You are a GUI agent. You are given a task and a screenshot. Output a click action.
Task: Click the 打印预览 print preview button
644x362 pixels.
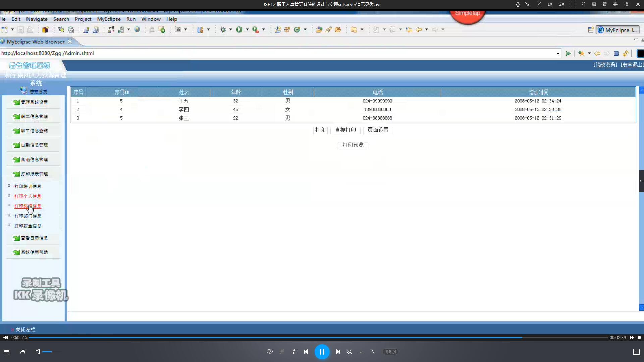point(353,145)
